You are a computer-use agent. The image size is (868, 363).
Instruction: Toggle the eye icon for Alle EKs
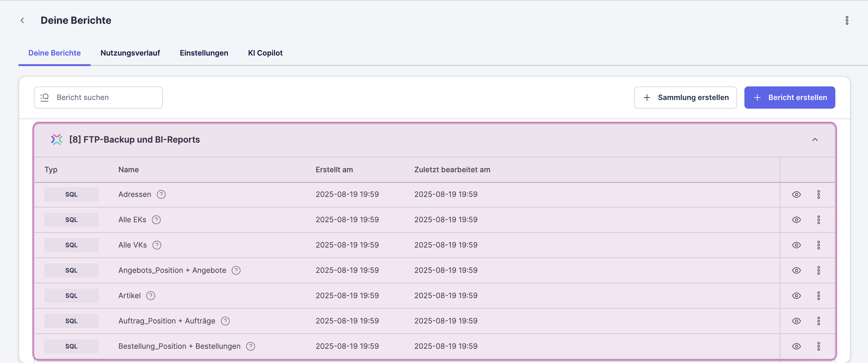click(796, 220)
